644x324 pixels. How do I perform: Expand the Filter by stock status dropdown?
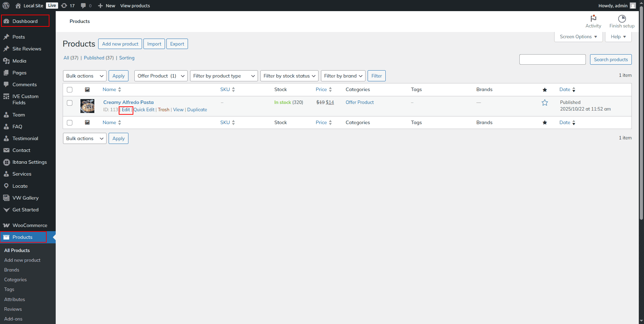click(289, 76)
